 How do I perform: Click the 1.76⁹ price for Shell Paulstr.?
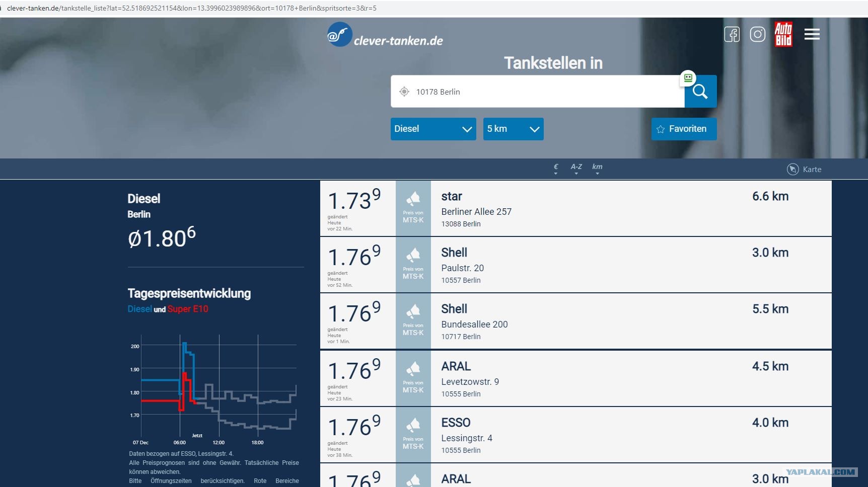(354, 256)
